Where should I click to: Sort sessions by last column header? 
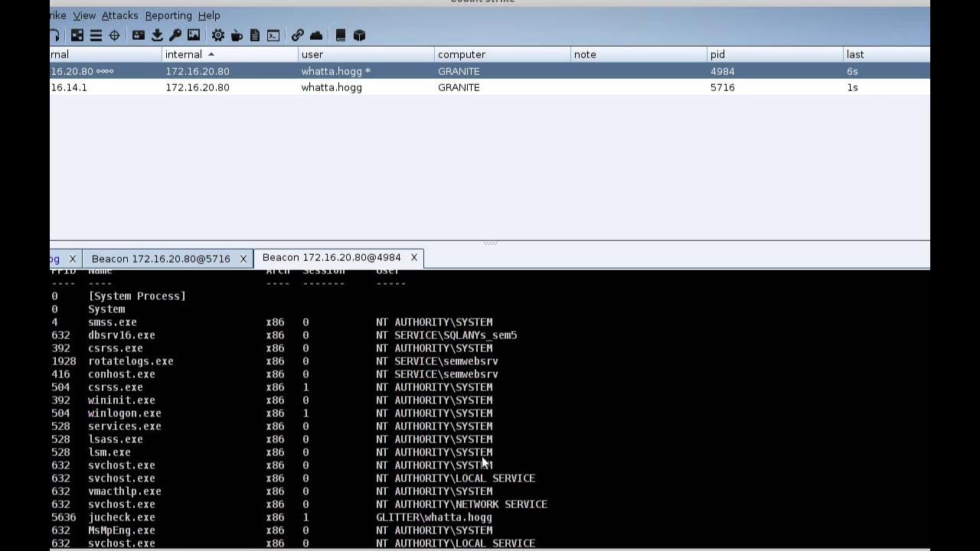pos(887,54)
